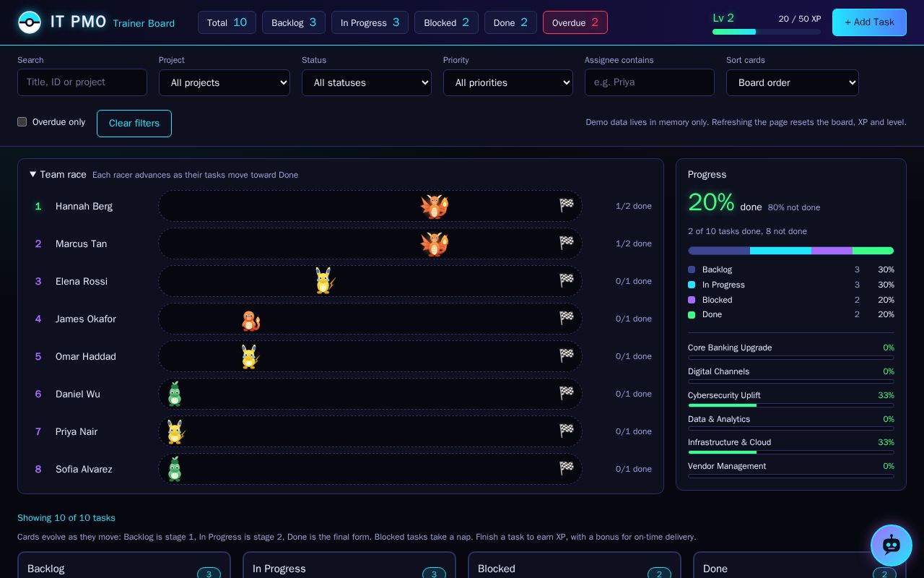Open the Priority filter dropdown
This screenshot has height=578, width=924.
click(508, 82)
